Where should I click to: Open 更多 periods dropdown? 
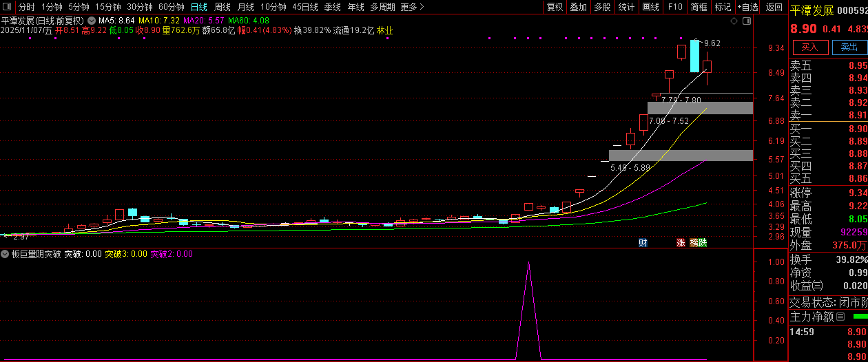tap(412, 7)
